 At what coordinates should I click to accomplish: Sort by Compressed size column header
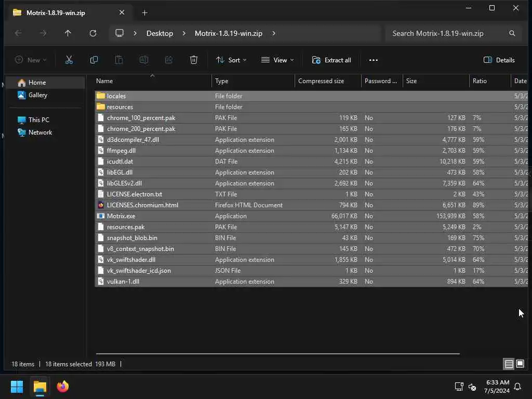[x=328, y=81]
